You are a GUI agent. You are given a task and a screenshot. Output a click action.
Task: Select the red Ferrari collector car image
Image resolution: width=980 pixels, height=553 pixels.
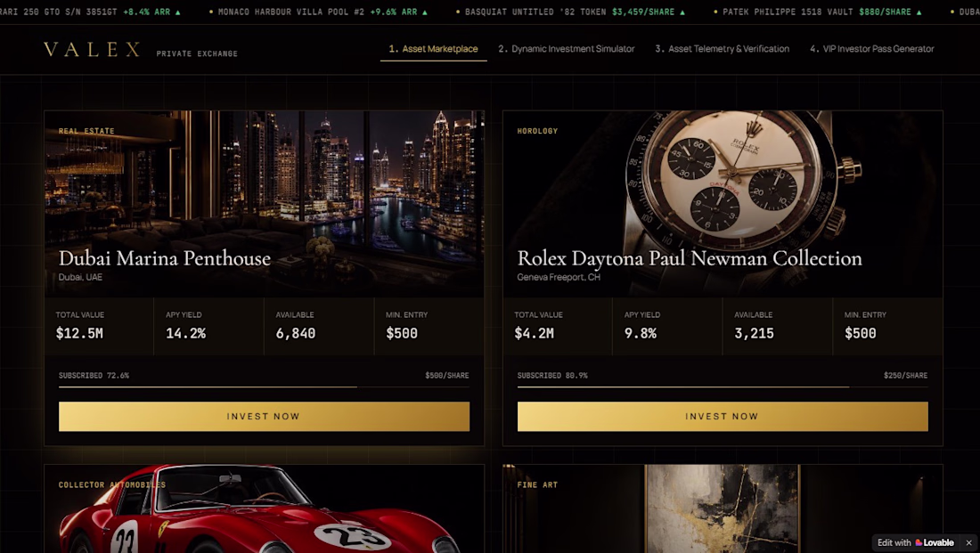click(264, 508)
